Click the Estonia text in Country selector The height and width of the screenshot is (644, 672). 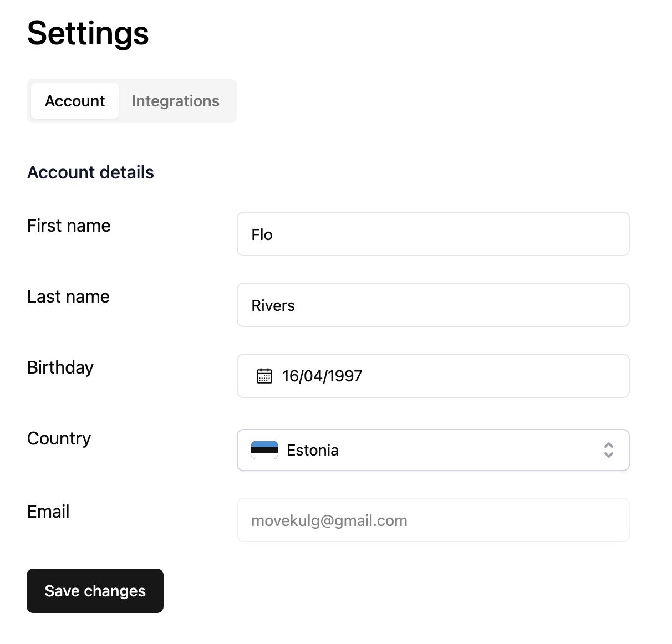click(x=313, y=450)
